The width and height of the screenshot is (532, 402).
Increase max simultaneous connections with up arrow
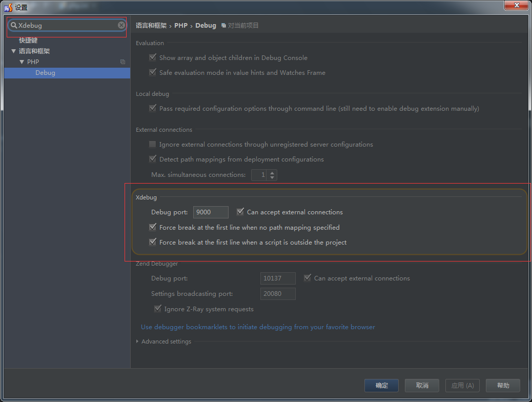(x=272, y=172)
